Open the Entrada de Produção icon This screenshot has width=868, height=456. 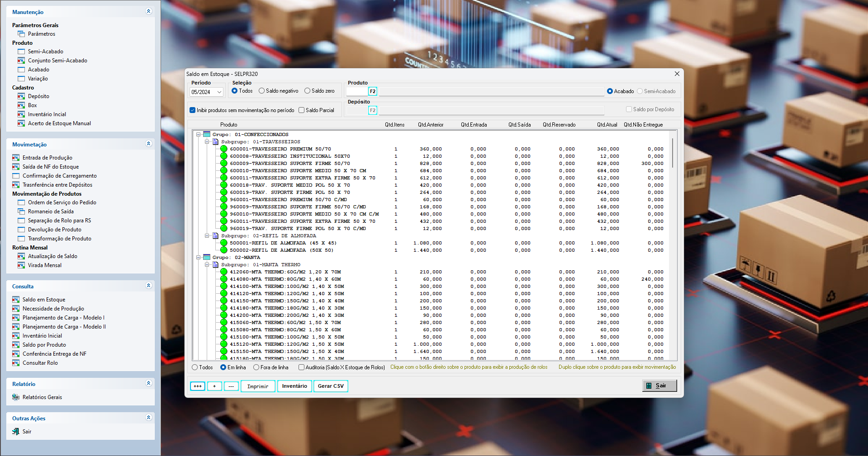(16, 158)
